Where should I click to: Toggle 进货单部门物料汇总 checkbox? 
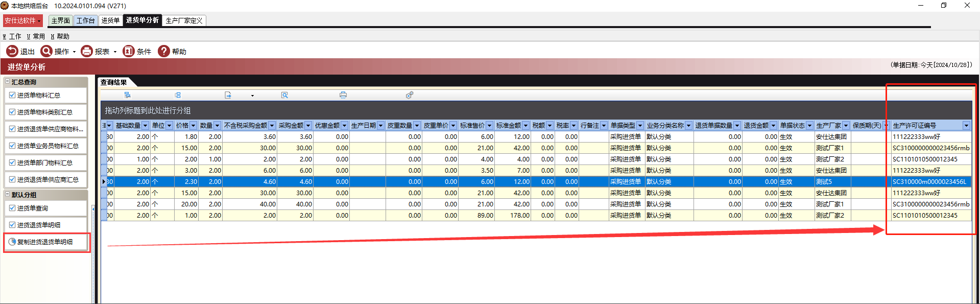pos(12,162)
